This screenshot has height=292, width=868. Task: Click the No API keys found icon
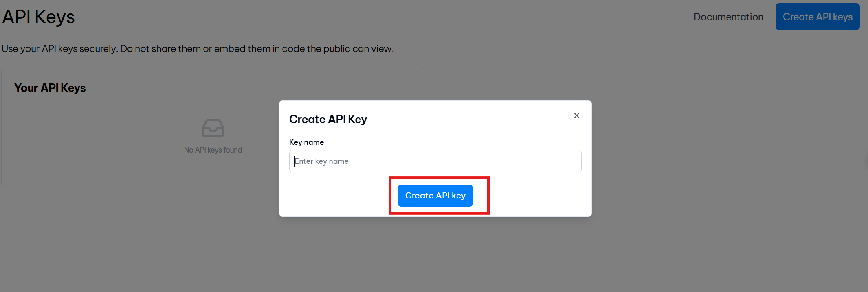(x=213, y=128)
